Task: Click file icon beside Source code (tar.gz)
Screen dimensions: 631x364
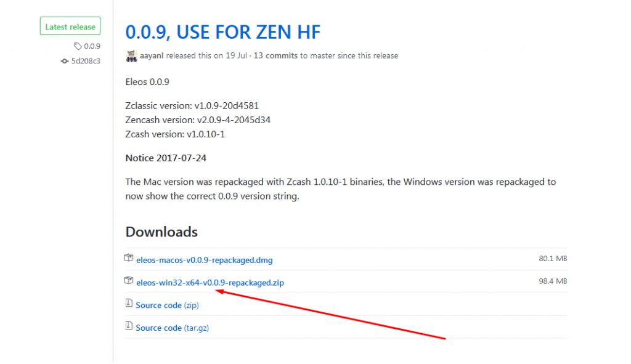Action: click(x=129, y=326)
